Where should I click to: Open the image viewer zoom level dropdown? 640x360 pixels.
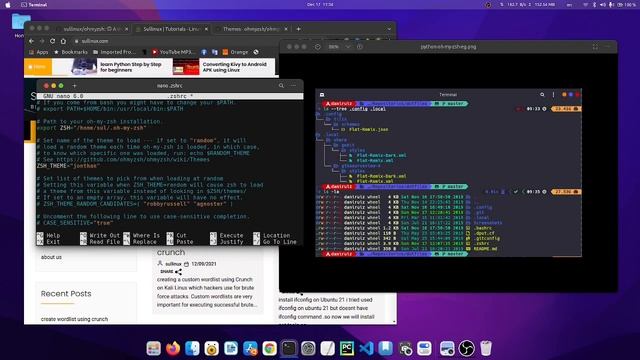[348, 47]
